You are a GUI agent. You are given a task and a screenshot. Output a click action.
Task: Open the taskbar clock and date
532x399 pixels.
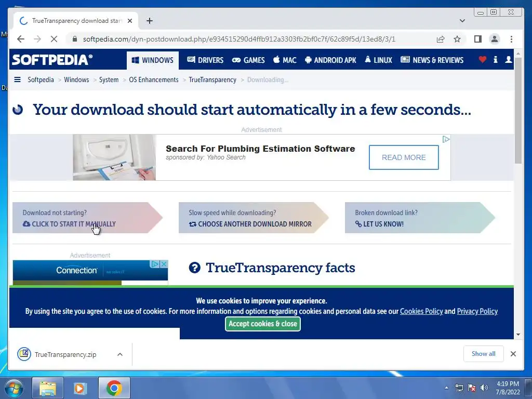click(x=508, y=388)
